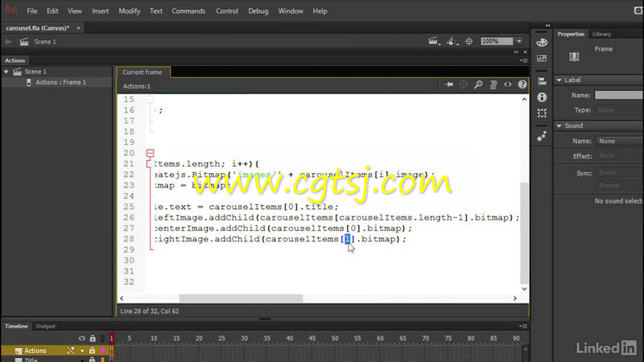Click the Actions layer magenta outline swatch
644x362 pixels.
click(103, 350)
